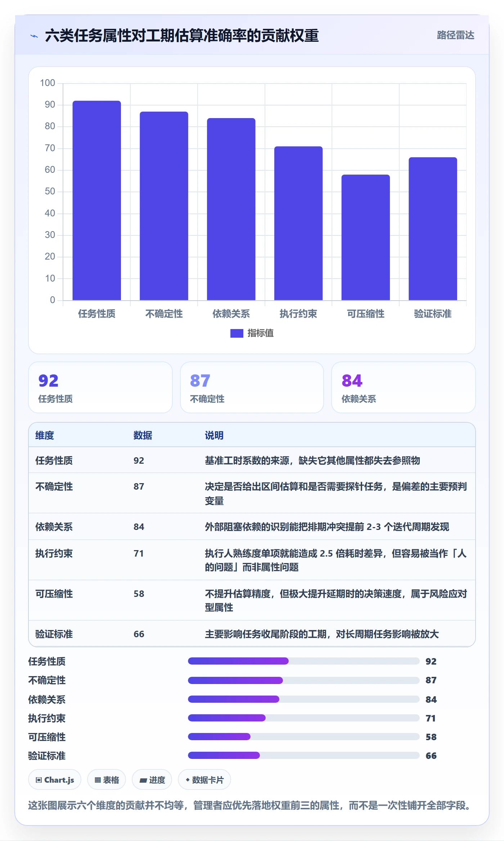Click the 58 value in the table's 数据 column
504x841 pixels.
click(139, 594)
